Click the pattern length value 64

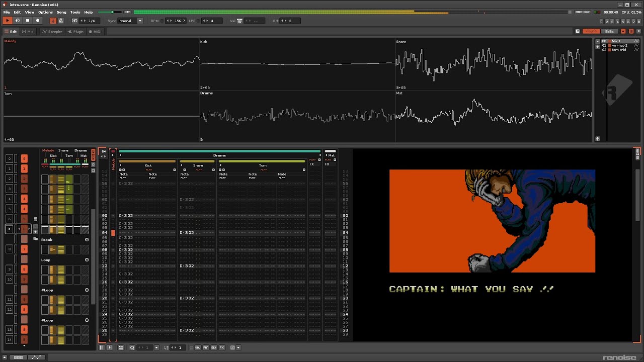click(104, 151)
